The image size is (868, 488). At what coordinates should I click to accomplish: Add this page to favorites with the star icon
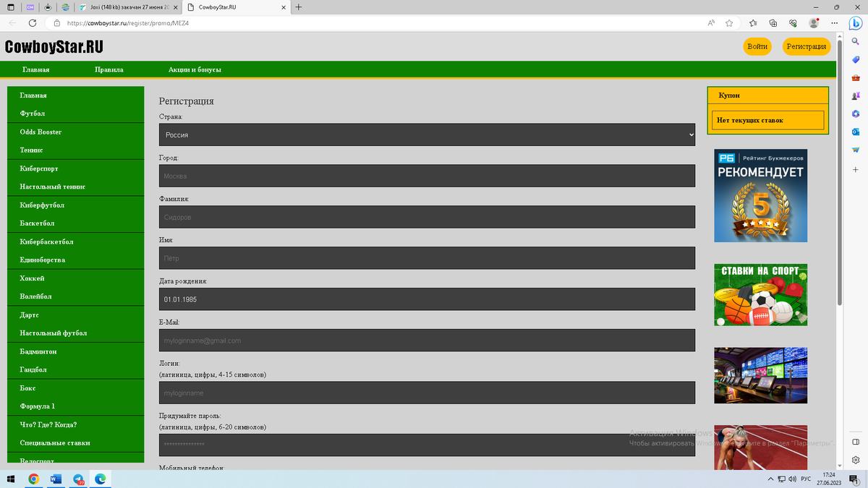click(729, 23)
